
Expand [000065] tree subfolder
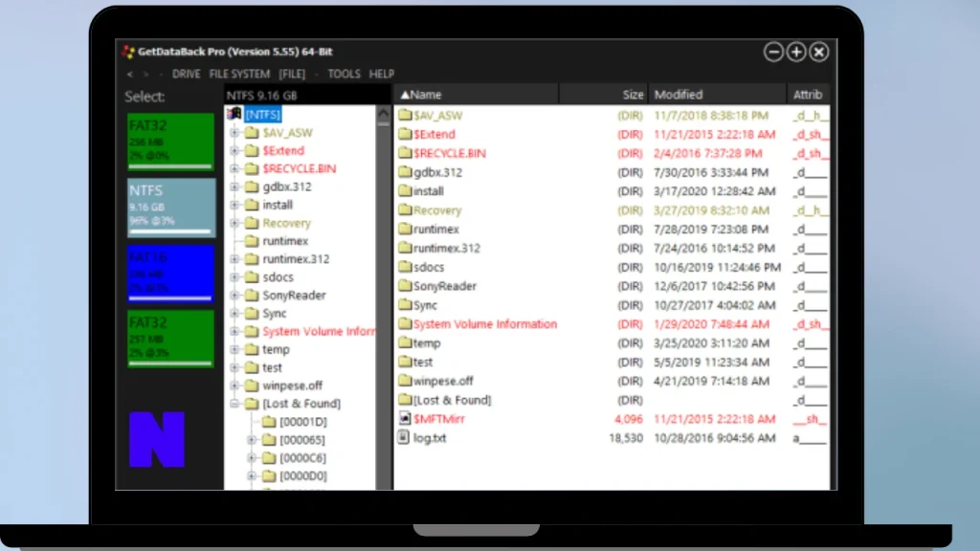point(252,440)
